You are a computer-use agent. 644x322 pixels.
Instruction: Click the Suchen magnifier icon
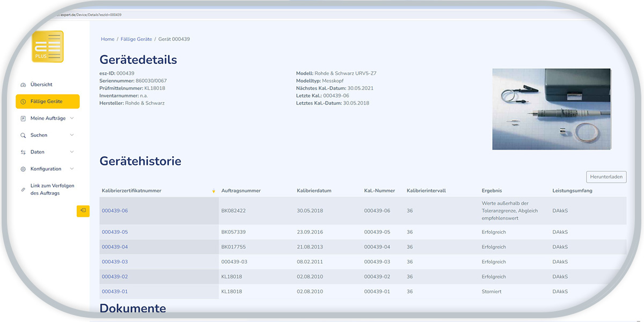(x=23, y=135)
